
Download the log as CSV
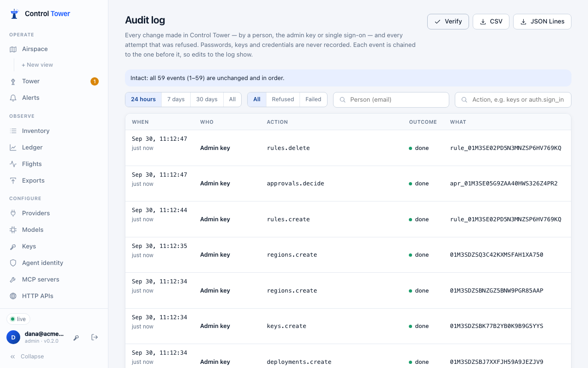point(491,22)
